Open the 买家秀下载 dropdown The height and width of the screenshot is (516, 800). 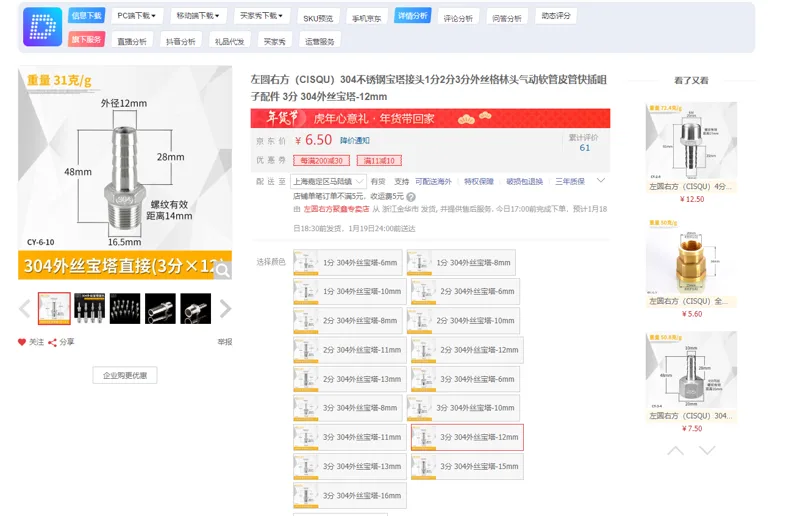[x=261, y=16]
